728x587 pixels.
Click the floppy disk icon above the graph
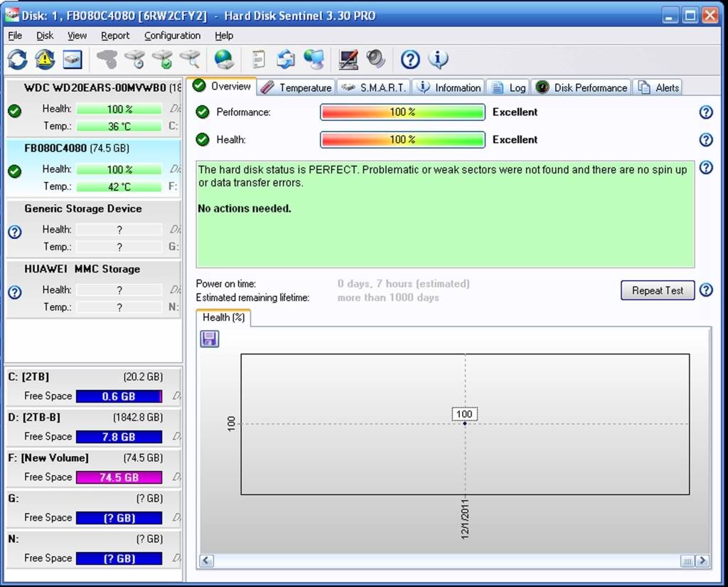pos(210,339)
